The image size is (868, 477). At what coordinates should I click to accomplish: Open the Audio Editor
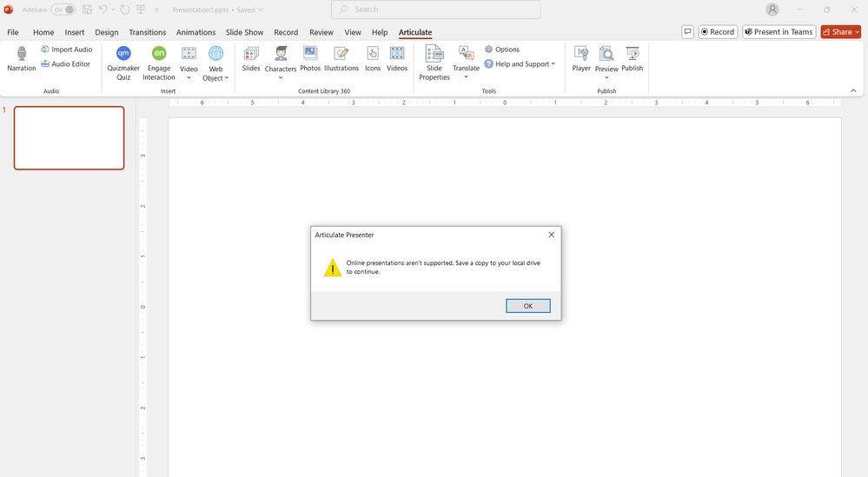click(x=65, y=64)
